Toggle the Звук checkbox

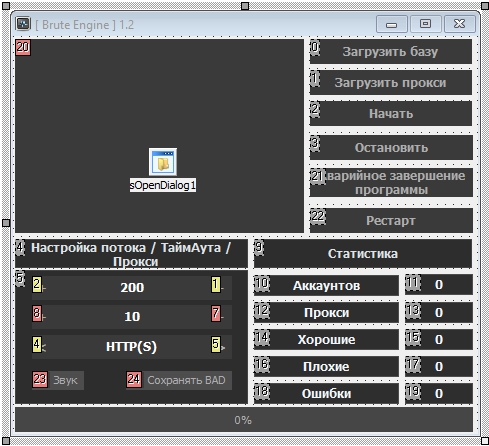tap(58, 380)
